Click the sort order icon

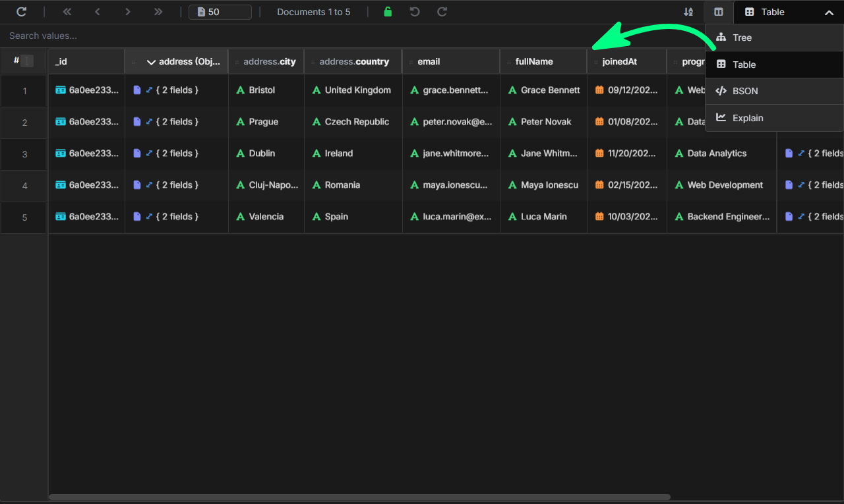(x=688, y=12)
